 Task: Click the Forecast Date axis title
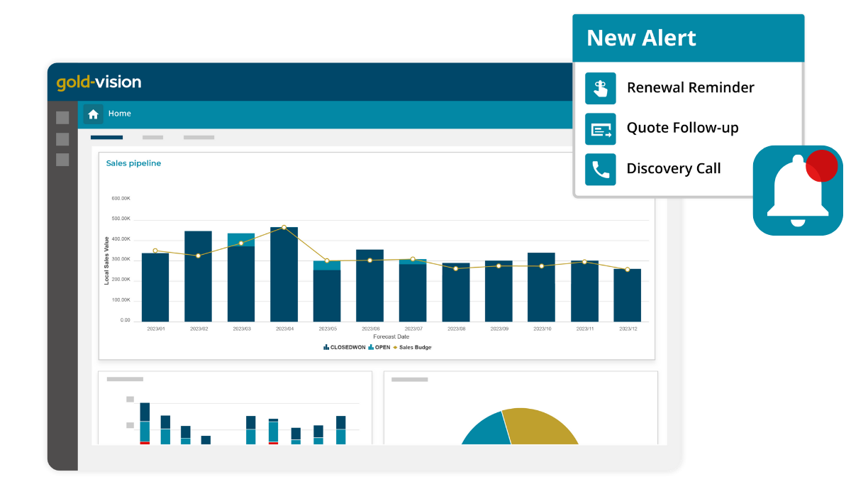[391, 336]
